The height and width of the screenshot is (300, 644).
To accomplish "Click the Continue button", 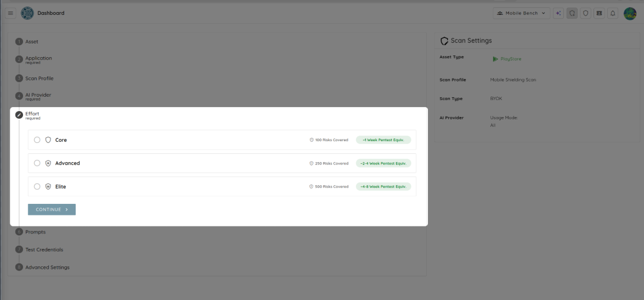I will (x=52, y=209).
